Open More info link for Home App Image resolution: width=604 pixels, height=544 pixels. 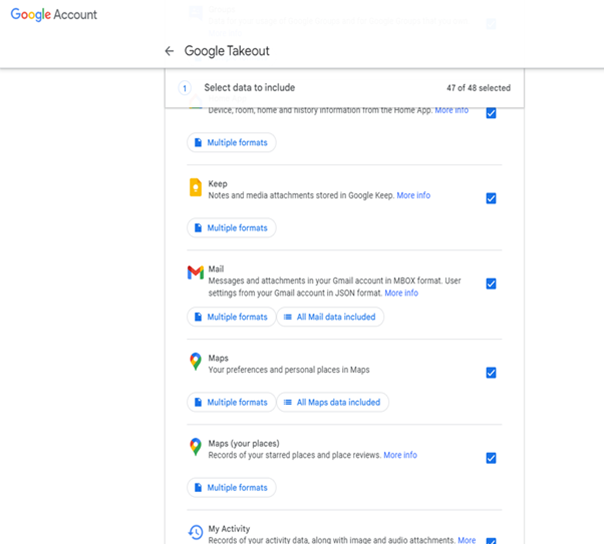pyautogui.click(x=451, y=110)
